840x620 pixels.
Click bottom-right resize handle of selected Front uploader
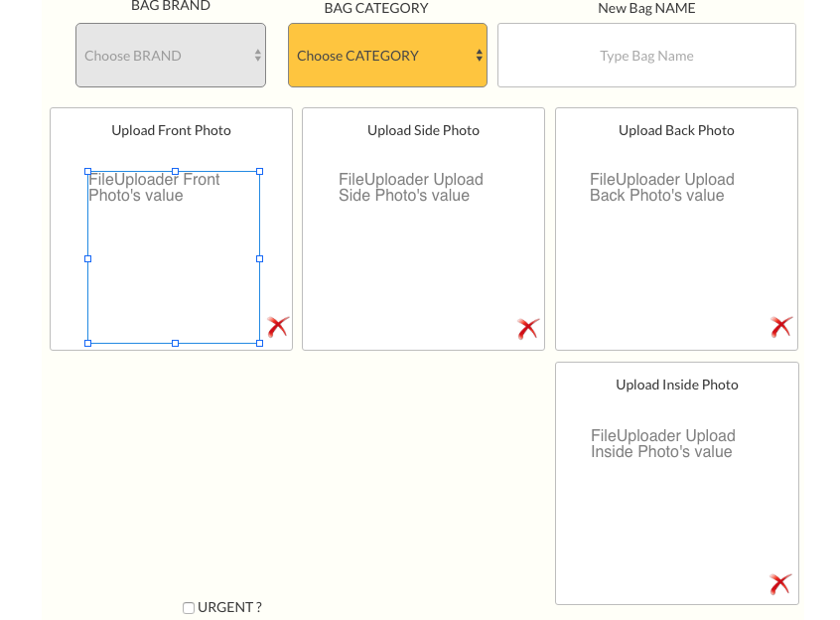(x=260, y=343)
